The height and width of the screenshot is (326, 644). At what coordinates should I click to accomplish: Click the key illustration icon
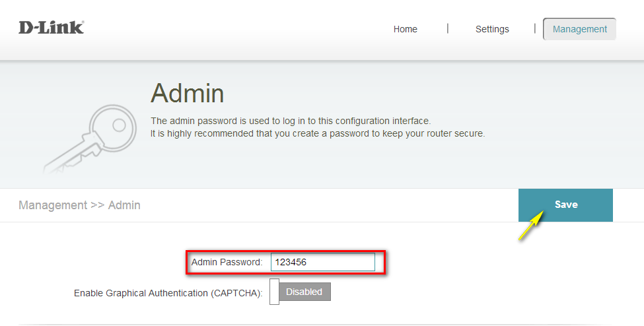pos(86,140)
